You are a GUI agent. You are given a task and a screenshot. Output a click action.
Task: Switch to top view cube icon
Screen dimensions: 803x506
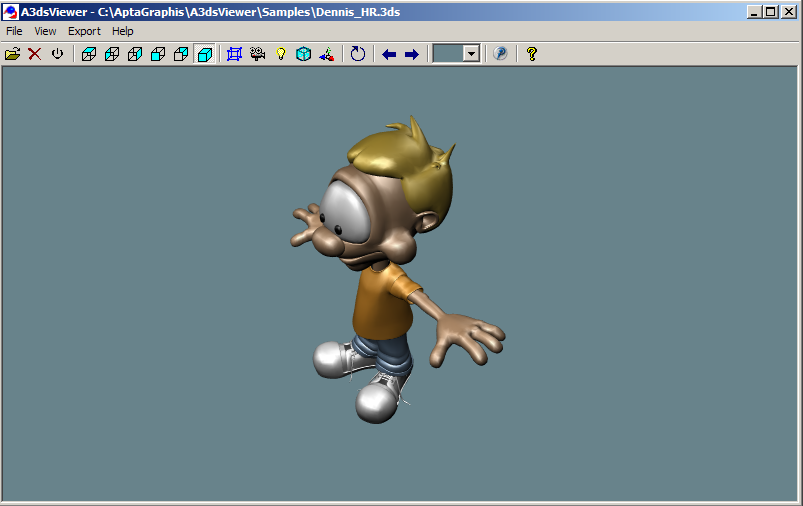89,54
